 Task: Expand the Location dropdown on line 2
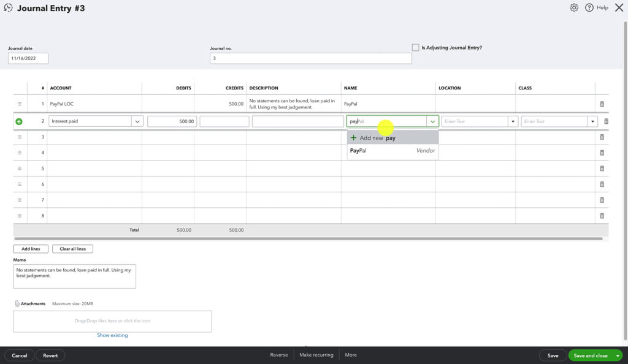click(513, 121)
